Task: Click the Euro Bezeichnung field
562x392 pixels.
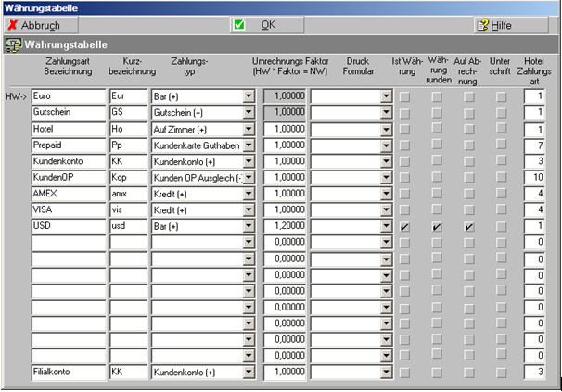Action: [69, 96]
